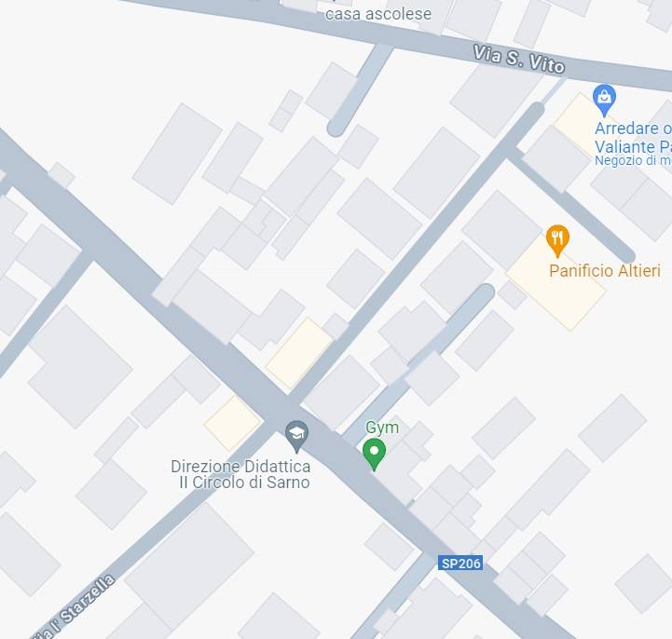This screenshot has height=639, width=672.
Task: Open the Panificio Altieri place label
Action: coord(605,271)
